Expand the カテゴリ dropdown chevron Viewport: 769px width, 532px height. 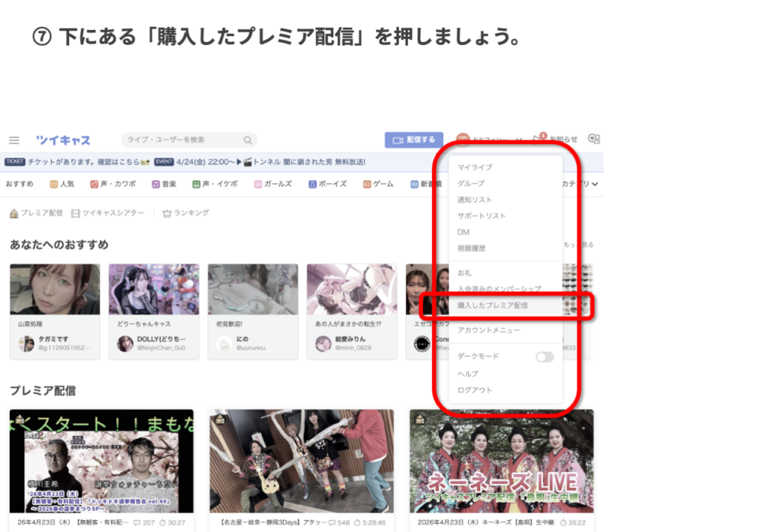(x=595, y=184)
